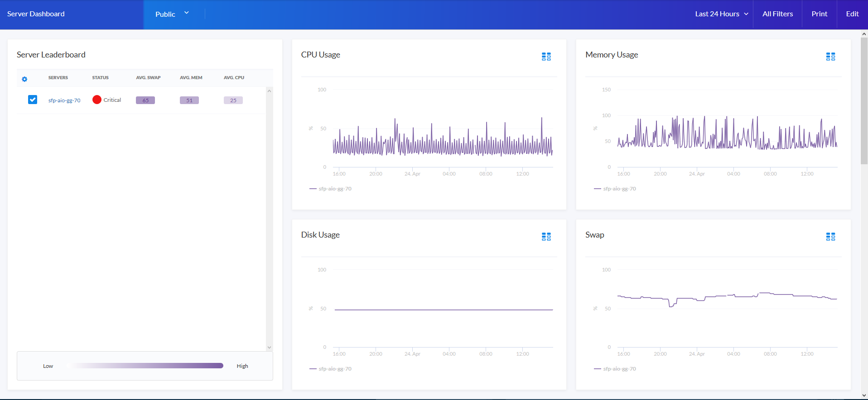Click the Low to High gradient scale bar
Image resolution: width=868 pixels, height=400 pixels.
[x=145, y=366]
